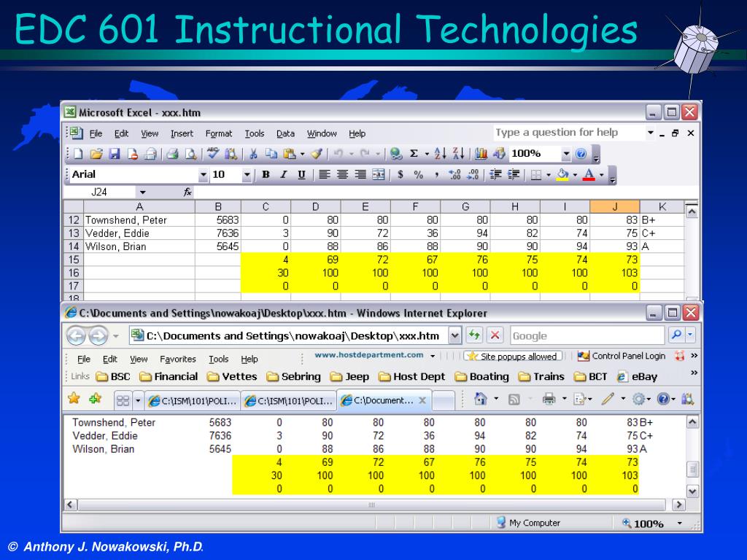Open the IE status bar zoom level dropdown
The width and height of the screenshot is (747, 560).
tap(680, 523)
